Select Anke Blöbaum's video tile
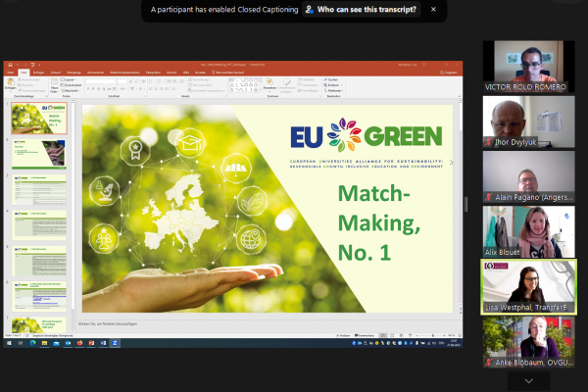This screenshot has height=392, width=588. coord(529,342)
